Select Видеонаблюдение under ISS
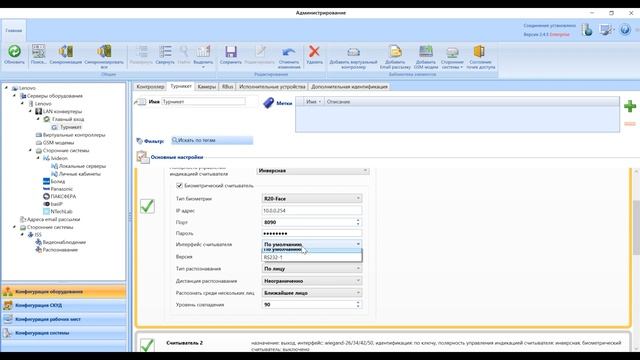The height and width of the screenshot is (360, 640). pyautogui.click(x=64, y=242)
